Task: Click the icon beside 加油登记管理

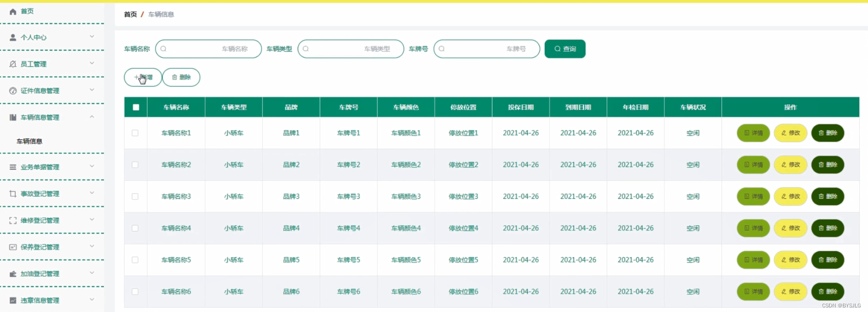Action: 13,274
